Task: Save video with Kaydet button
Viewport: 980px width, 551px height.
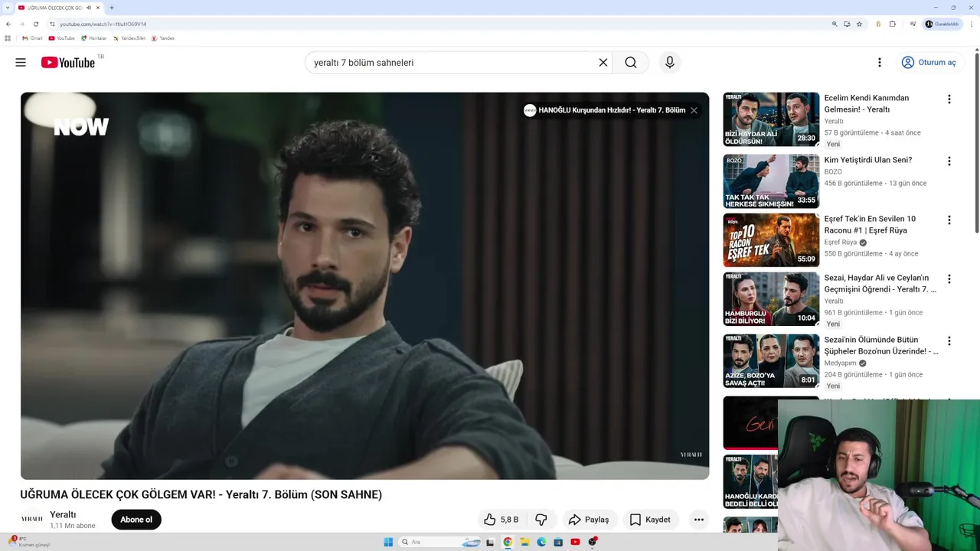Action: point(650,520)
